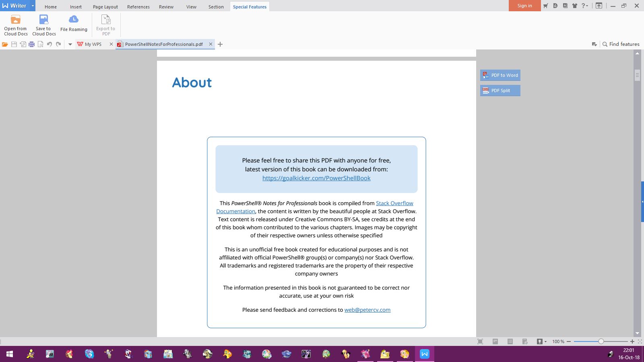This screenshot has height=362, width=644.
Task: Click the 100 % zoom level value
Action: [x=558, y=341]
